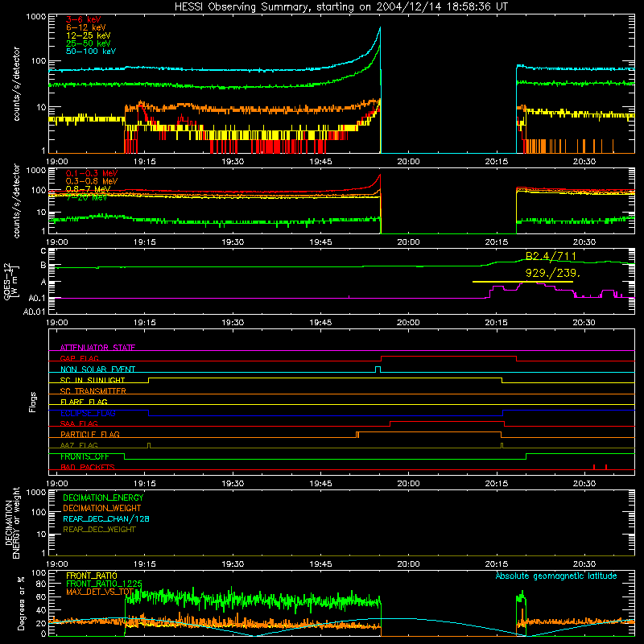The image size is (644, 644).
Task: Click the MAX_DET_VS_TOT legend label
Action: [x=100, y=592]
